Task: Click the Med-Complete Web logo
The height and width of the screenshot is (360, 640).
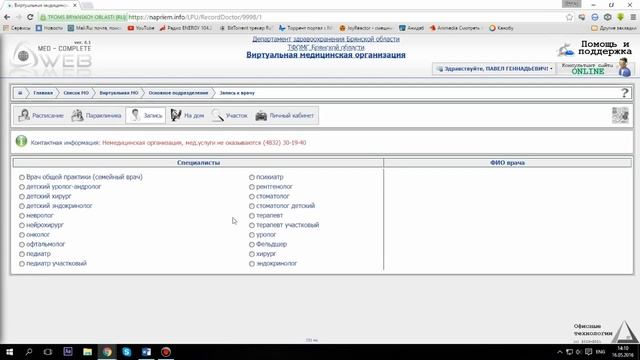Action: [x=51, y=58]
